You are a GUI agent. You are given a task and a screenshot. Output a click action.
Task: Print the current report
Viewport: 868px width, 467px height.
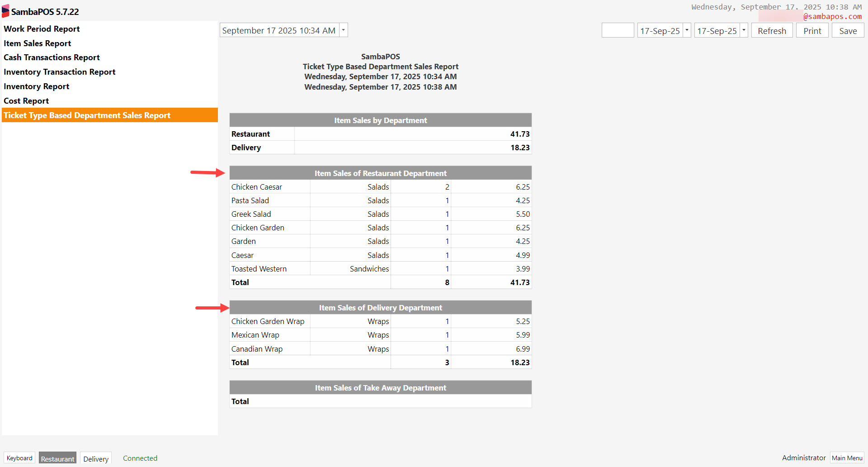click(x=812, y=31)
